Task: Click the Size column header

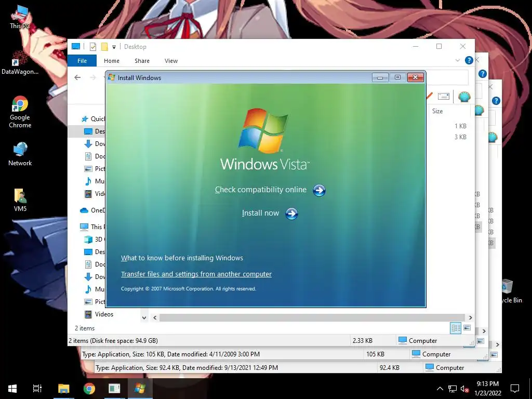Action: tap(437, 111)
